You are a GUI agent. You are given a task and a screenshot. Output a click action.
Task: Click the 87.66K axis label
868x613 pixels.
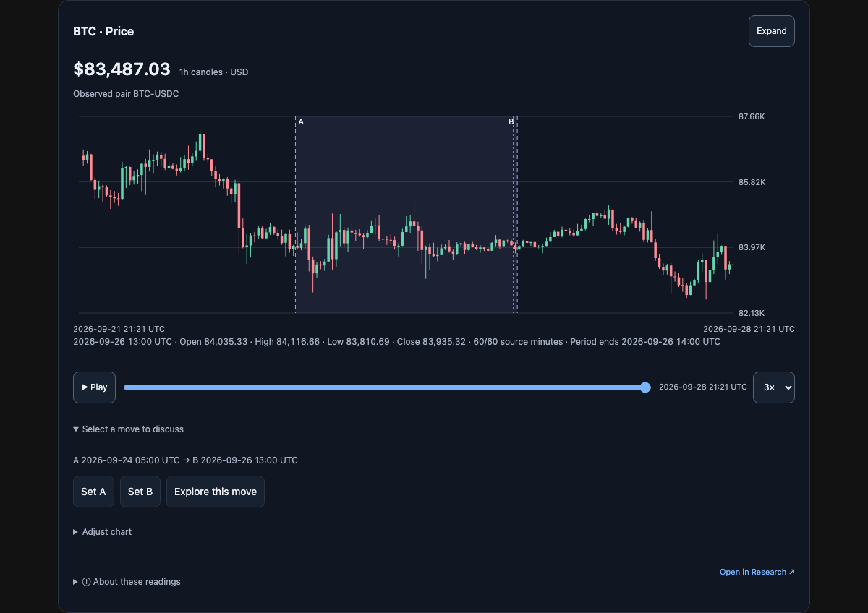[752, 116]
